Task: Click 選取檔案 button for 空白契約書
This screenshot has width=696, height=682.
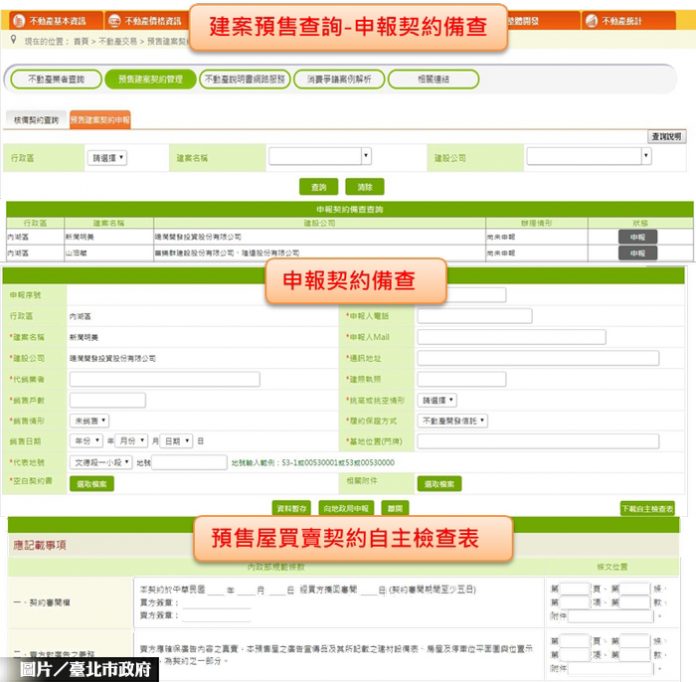Action: tap(91, 484)
